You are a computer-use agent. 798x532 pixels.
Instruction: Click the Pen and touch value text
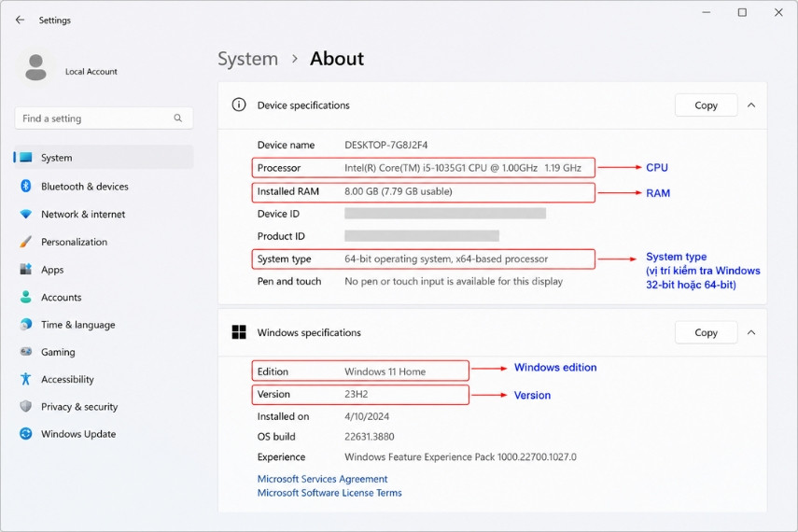tap(454, 281)
